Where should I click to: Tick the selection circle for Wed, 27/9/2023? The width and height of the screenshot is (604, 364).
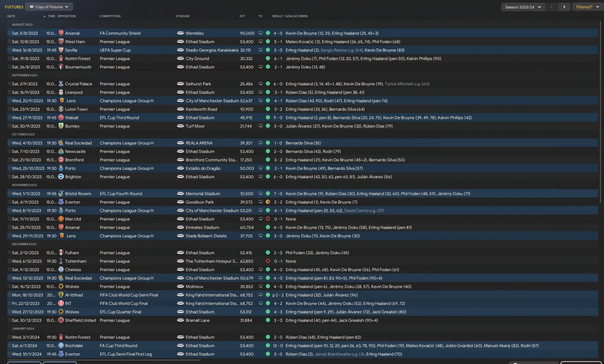tap(9, 118)
